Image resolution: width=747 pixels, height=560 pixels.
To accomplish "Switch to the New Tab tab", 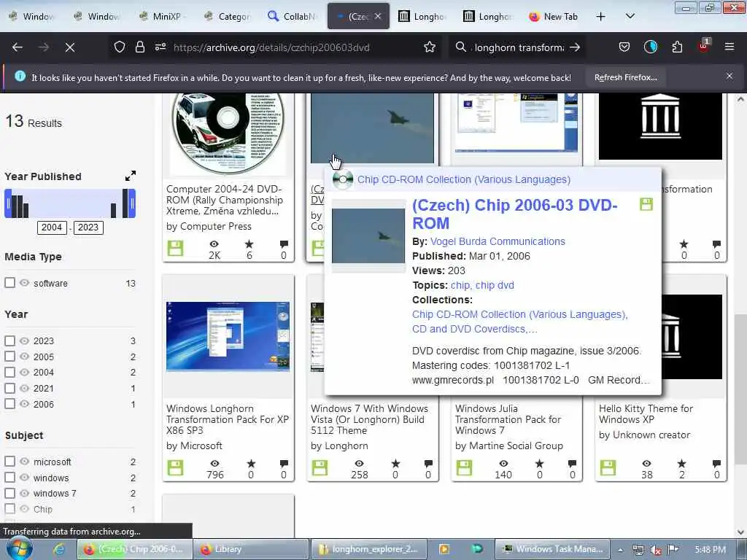I will (x=553, y=17).
